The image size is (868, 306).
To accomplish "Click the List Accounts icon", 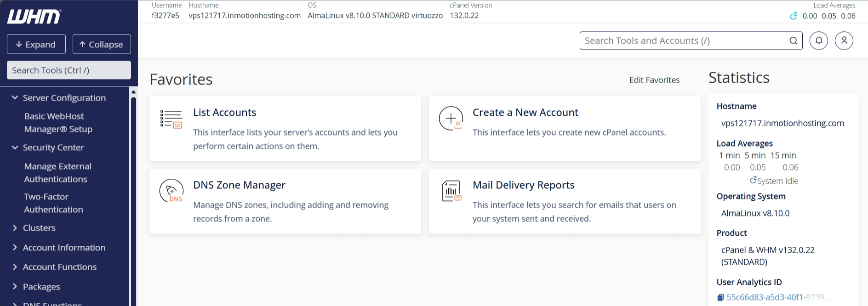I will click(x=171, y=119).
